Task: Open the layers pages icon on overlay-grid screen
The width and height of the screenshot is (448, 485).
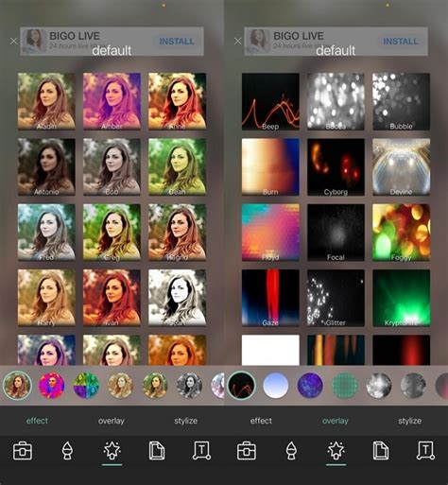Action: [381, 451]
